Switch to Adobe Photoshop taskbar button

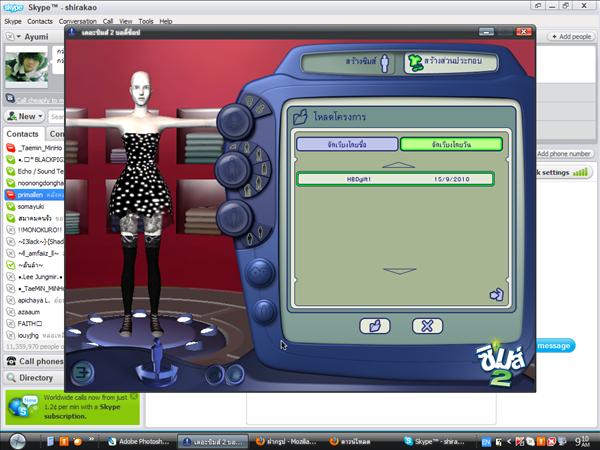tap(139, 442)
